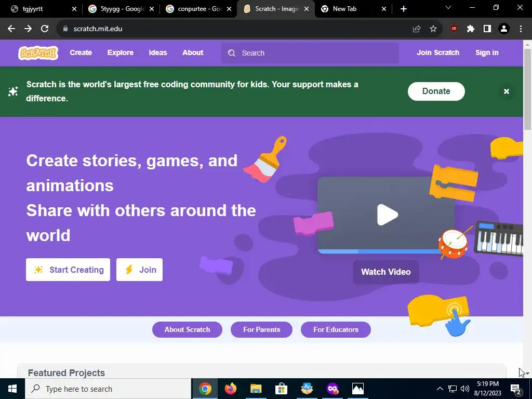Click the share page icon in address bar
Screen dimensions: 532x399
tap(417, 29)
